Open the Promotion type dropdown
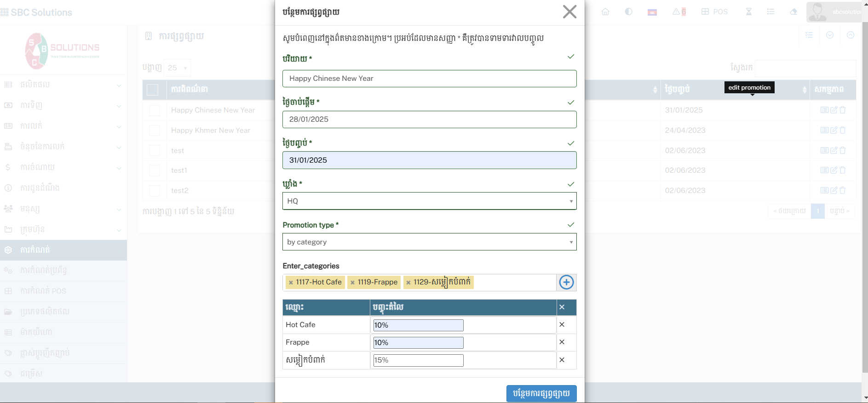868x403 pixels. click(429, 242)
